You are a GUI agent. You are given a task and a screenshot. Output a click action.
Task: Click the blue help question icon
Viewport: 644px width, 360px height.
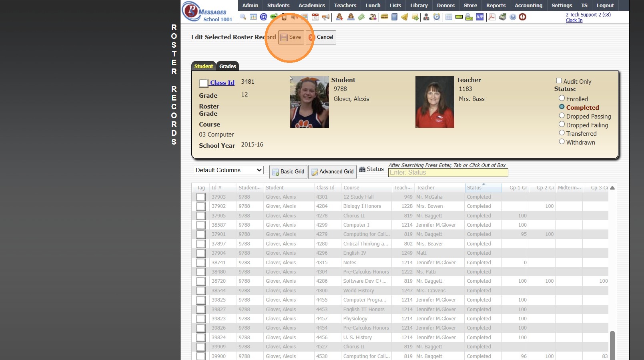[x=513, y=17]
